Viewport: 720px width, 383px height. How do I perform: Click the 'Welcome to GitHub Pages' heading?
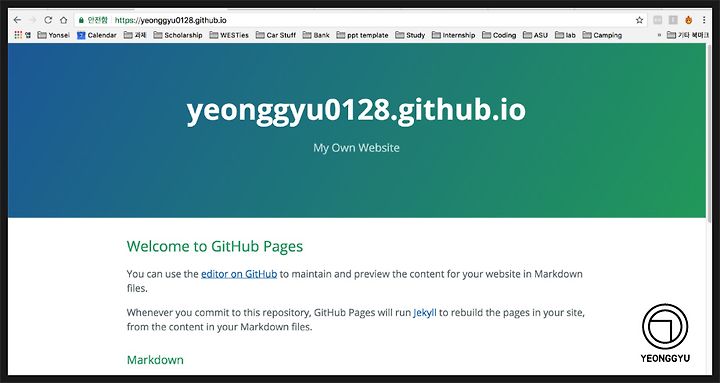tap(215, 246)
